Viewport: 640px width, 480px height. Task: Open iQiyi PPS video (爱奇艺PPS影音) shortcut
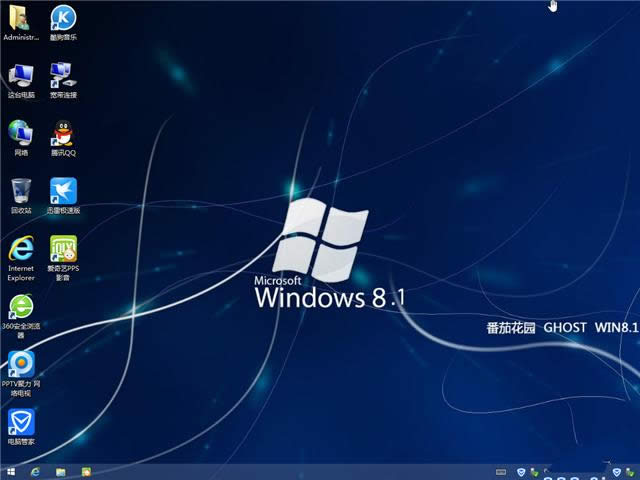point(63,249)
